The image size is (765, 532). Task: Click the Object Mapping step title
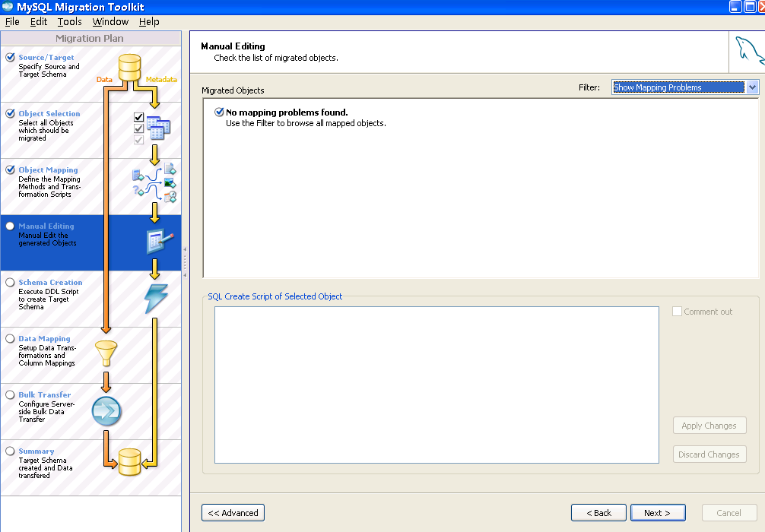point(49,169)
